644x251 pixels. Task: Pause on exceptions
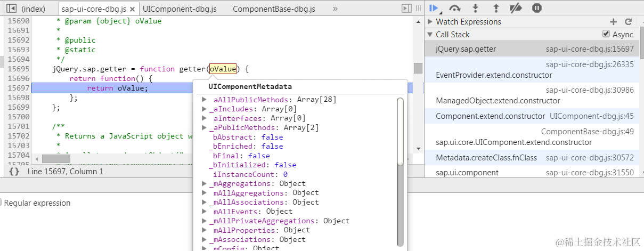click(537, 8)
